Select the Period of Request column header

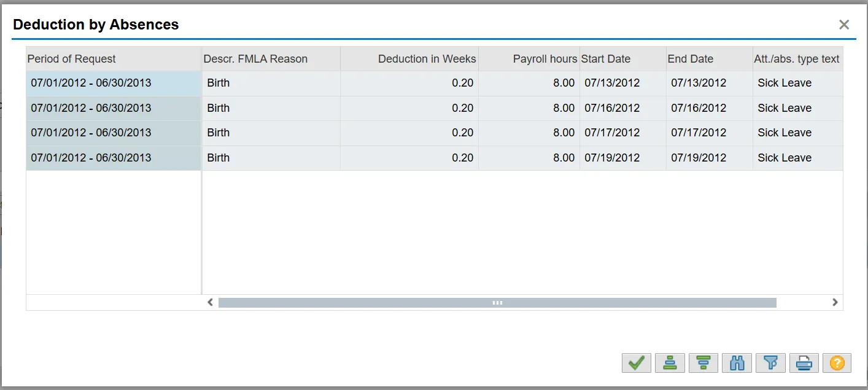click(x=114, y=59)
